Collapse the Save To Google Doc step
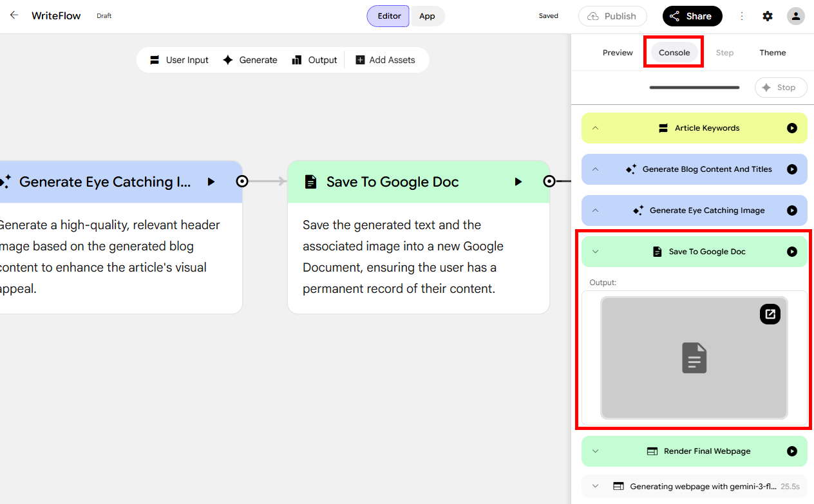The width and height of the screenshot is (814, 504). 595,252
